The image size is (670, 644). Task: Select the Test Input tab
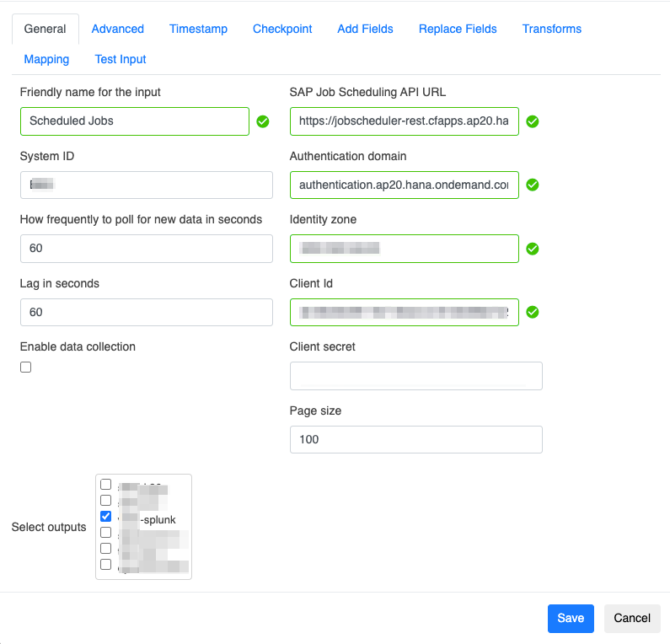click(121, 59)
